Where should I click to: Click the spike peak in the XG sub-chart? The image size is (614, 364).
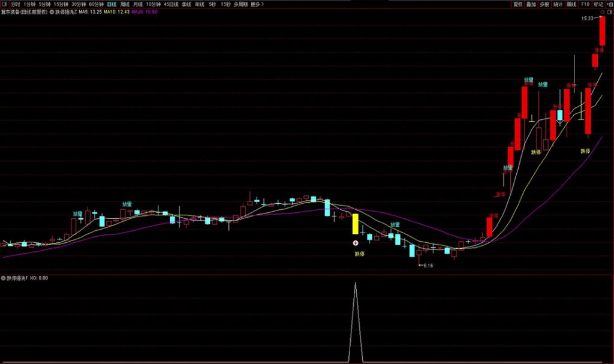[355, 284]
